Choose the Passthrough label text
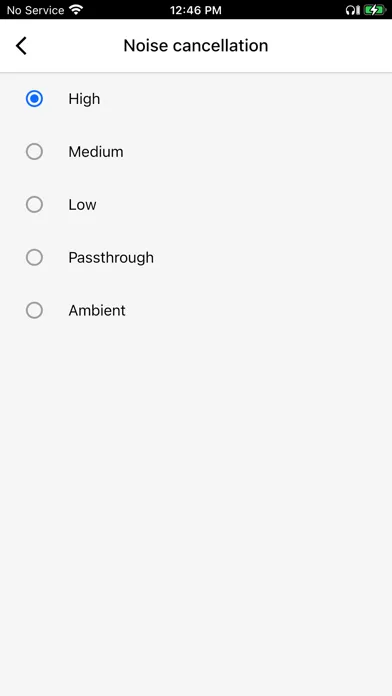The height and width of the screenshot is (696, 392). (111, 258)
